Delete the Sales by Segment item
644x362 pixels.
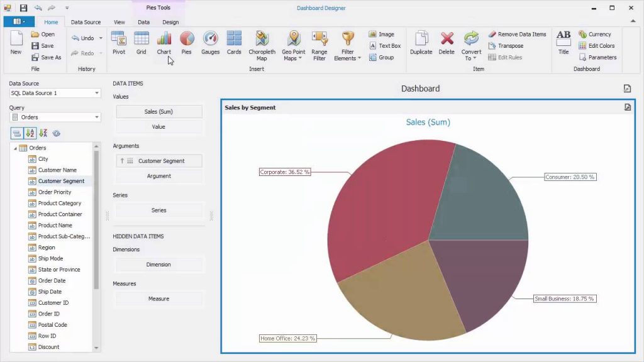click(x=447, y=44)
